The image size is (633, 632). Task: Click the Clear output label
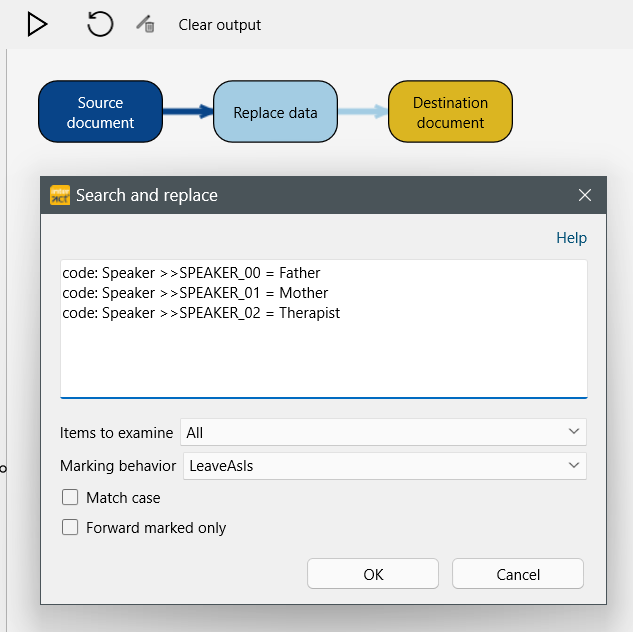click(220, 25)
